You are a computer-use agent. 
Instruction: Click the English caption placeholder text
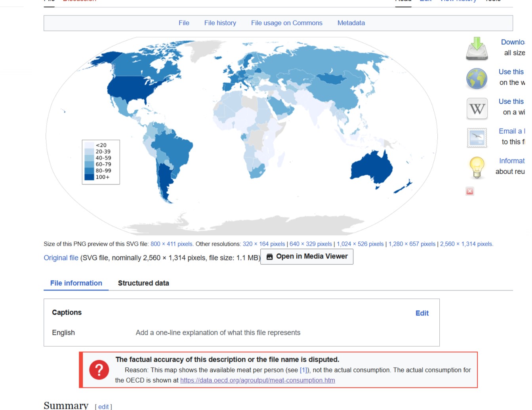218,332
